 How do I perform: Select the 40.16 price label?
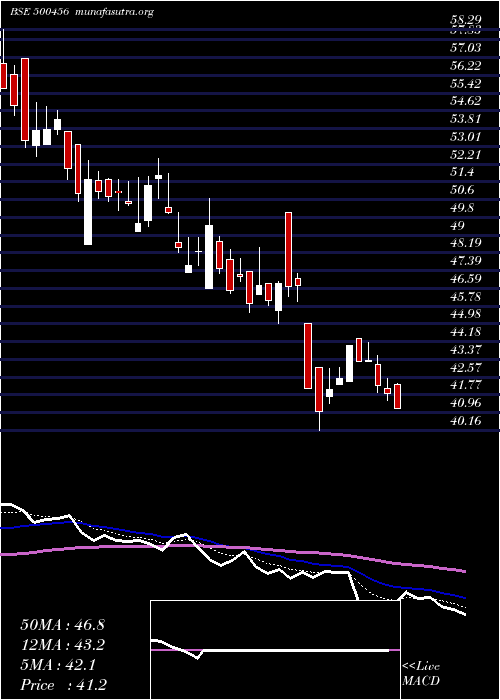[466, 420]
